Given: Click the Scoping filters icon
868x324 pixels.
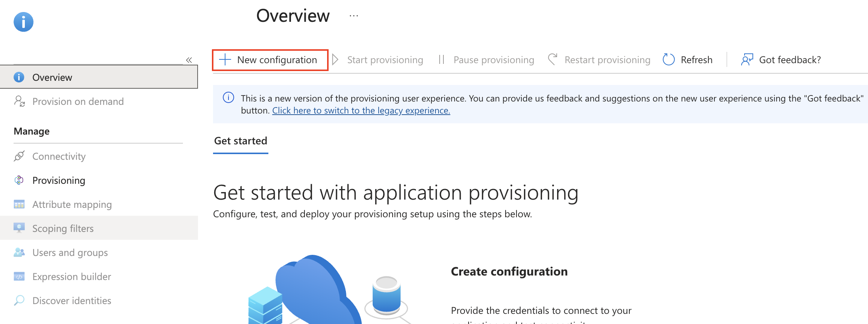Looking at the screenshot, I should [x=19, y=228].
